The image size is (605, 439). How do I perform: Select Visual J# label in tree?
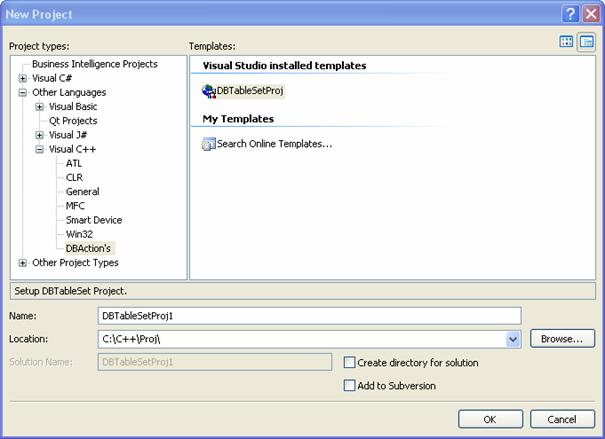(x=68, y=135)
